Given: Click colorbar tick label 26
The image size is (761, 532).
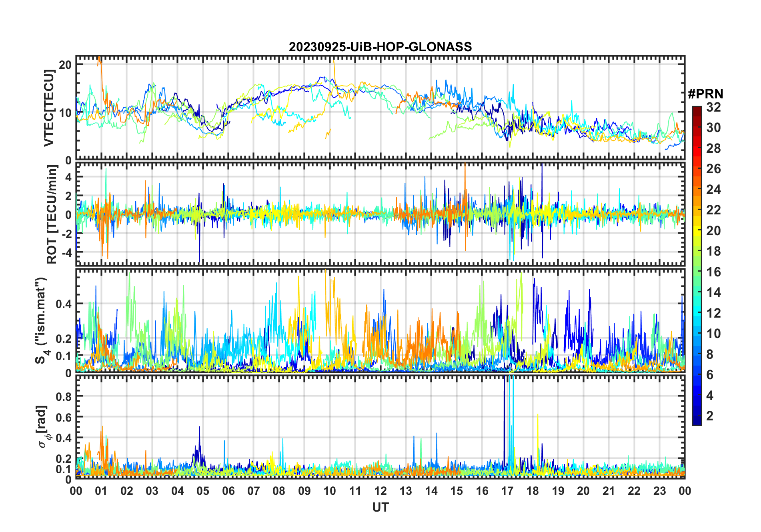Looking at the screenshot, I should coord(713,169).
